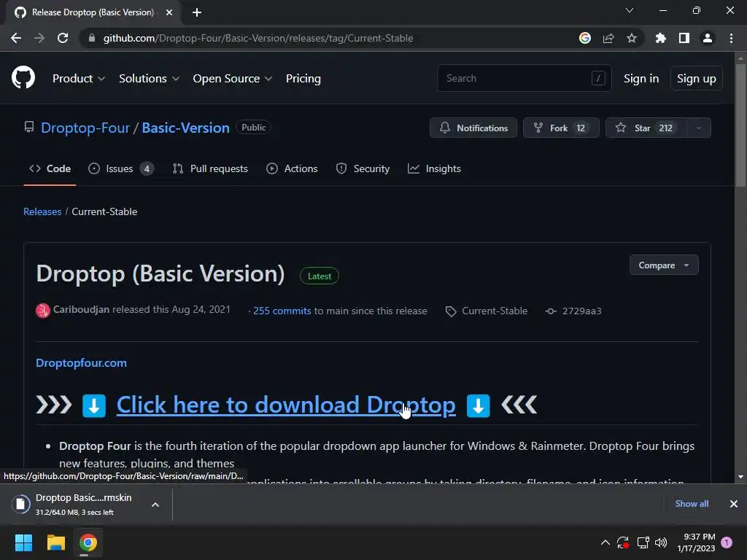Expand the Open Source menu
The height and width of the screenshot is (560, 747).
point(233,78)
